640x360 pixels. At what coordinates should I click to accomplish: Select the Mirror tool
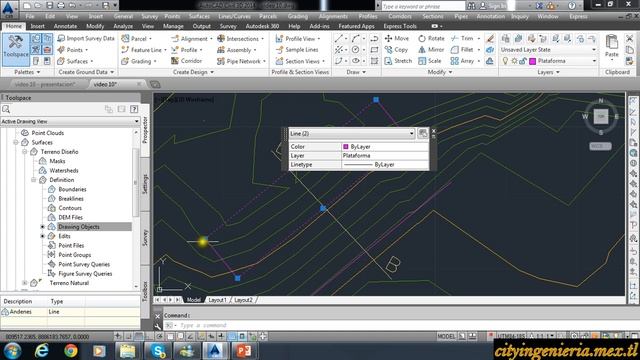[x=431, y=50]
